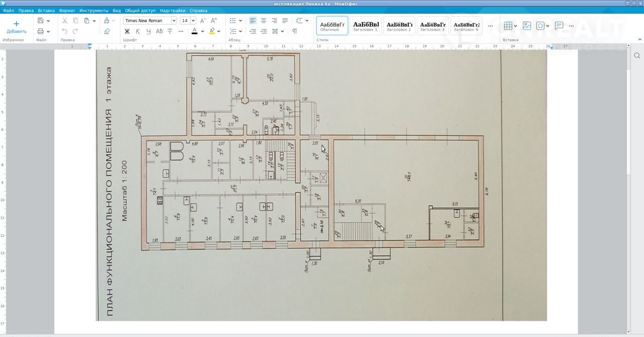This screenshot has height=337, width=644.
Task: Click the floor plan image in document
Action: [x=321, y=186]
